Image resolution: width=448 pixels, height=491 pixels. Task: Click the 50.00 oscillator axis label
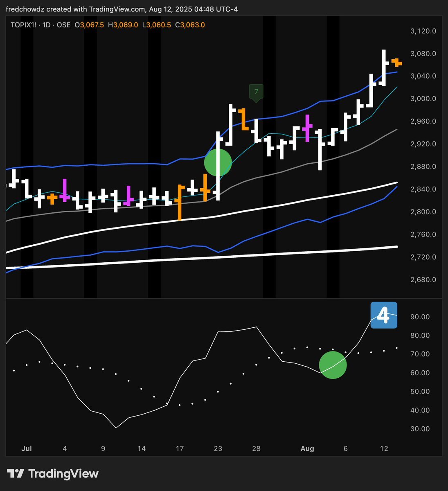click(420, 392)
